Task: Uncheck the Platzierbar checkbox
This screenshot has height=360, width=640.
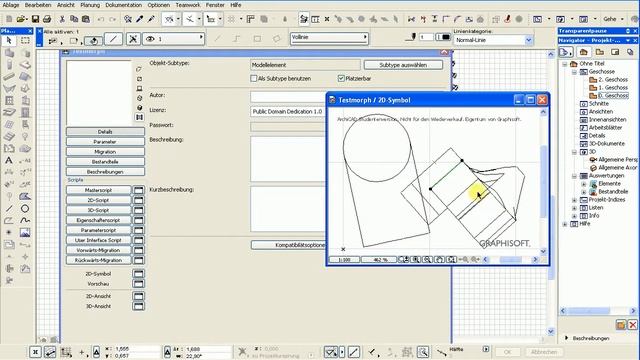Action: 341,78
